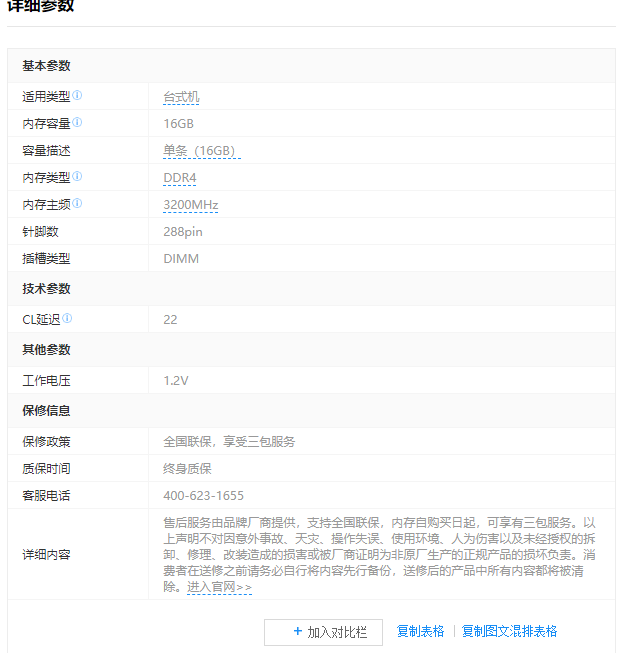Open the 台式机 link
623x653 pixels.
coord(182,97)
